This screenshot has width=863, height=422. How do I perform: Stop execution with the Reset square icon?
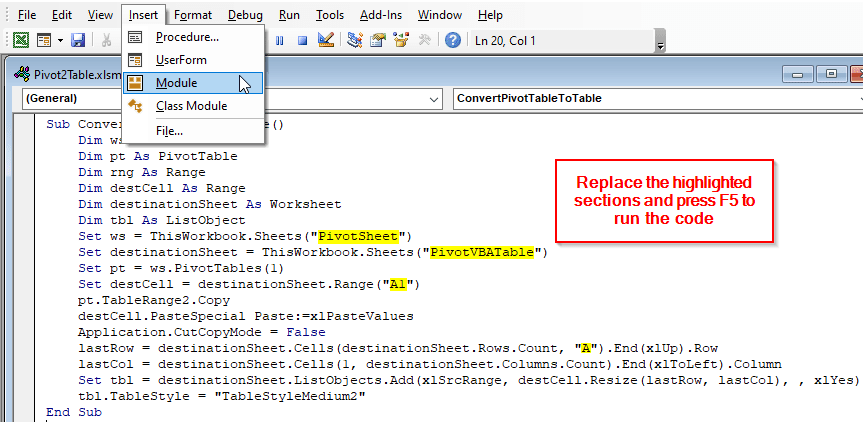[x=302, y=40]
